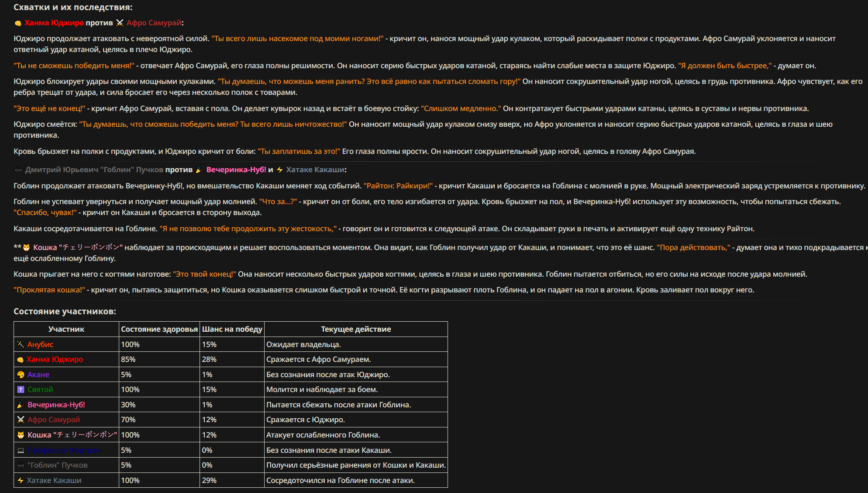This screenshot has width=868, height=493.
Task: Click the cat face icon in Кошка table row
Action: [21, 435]
